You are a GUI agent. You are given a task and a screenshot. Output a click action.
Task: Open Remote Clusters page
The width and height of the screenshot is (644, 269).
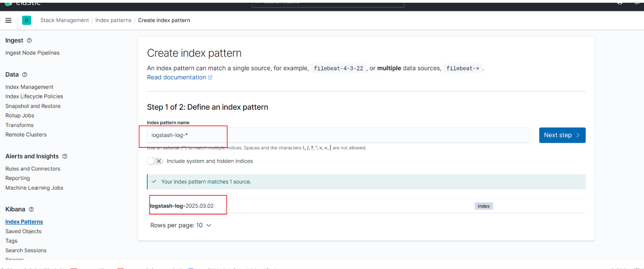tap(26, 135)
